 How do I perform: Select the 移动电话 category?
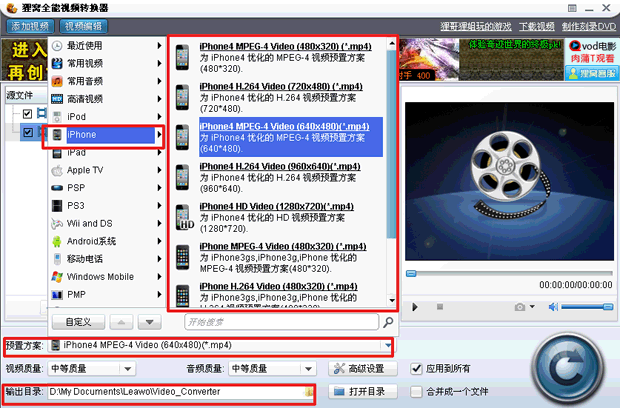107,259
